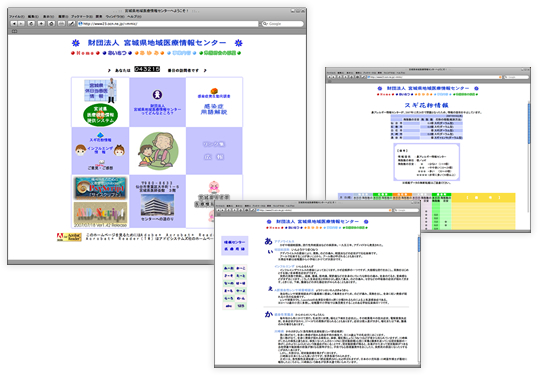Click the MD-Script banner image
Screen dimensions: 538x375
click(x=100, y=214)
